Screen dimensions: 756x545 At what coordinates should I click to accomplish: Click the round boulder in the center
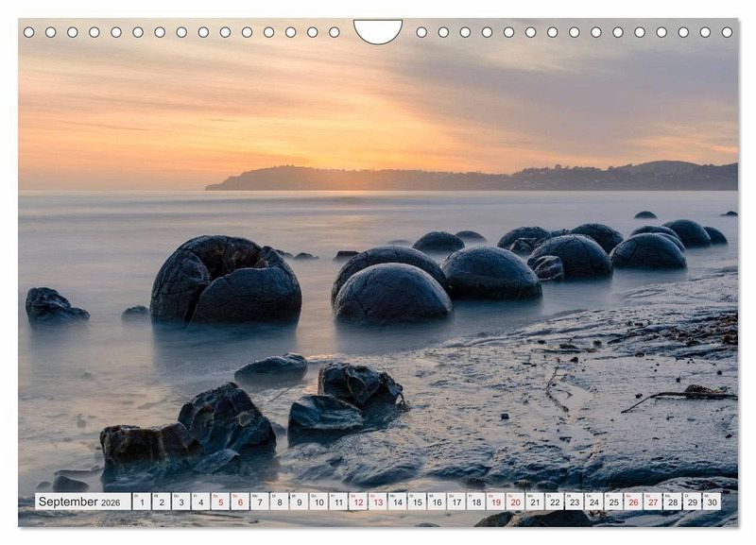point(392,294)
